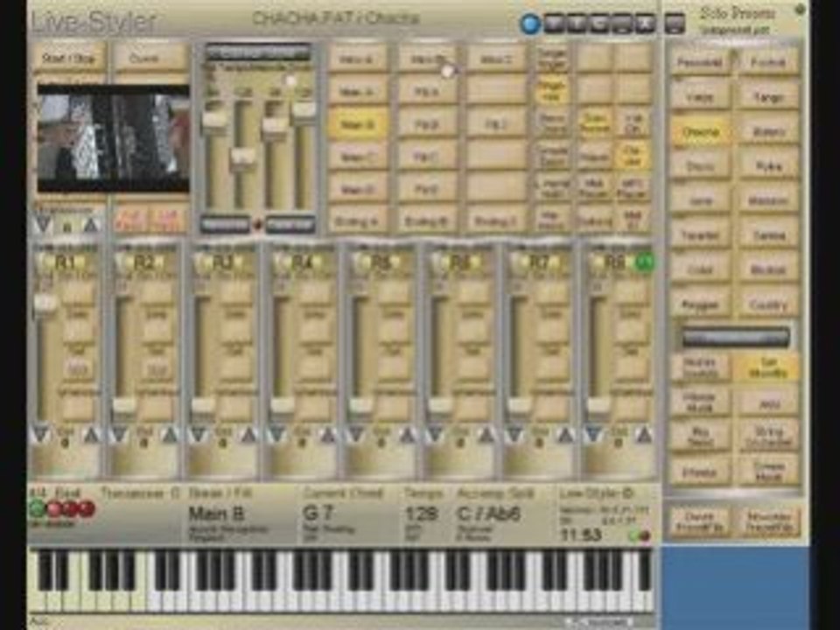The height and width of the screenshot is (630, 840).
Task: Lower octave on channel R1
Action: click(x=41, y=434)
